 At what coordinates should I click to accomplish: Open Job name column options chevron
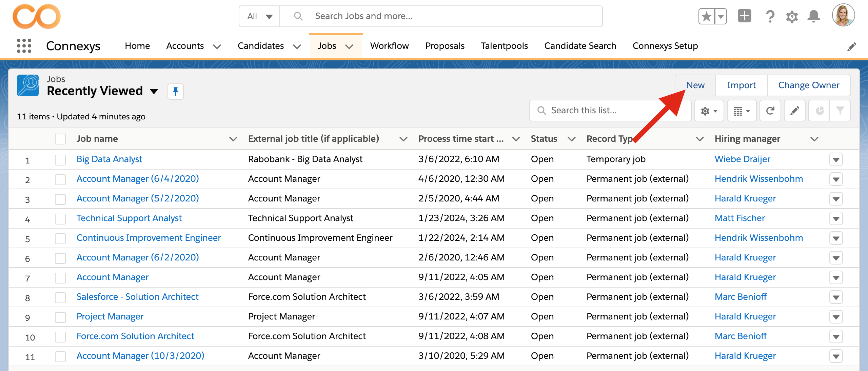pos(233,139)
